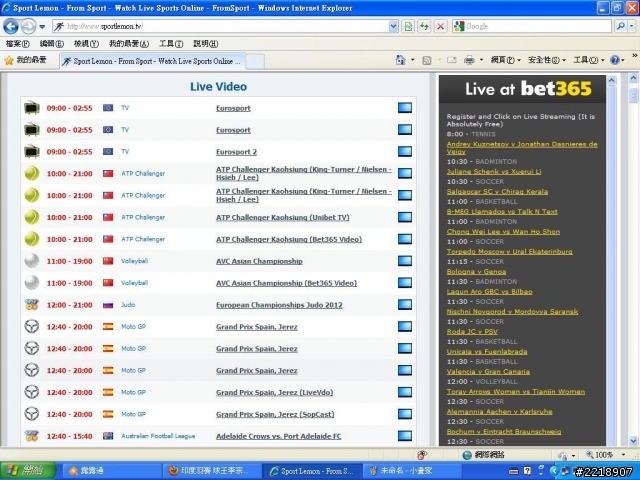The width and height of the screenshot is (640, 480).
Task: Open ATP Challenger Kaohsiung (Bet365 Video) link
Action: [x=289, y=239]
